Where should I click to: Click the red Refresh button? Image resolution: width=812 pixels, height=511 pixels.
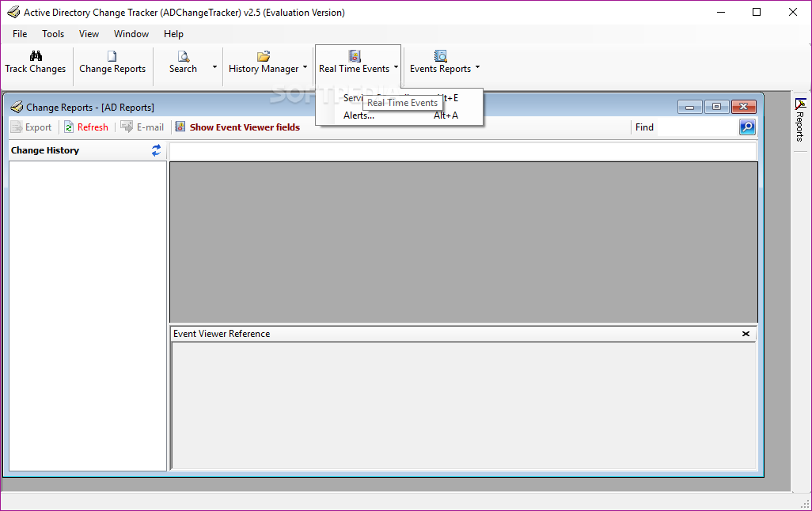[x=86, y=127]
